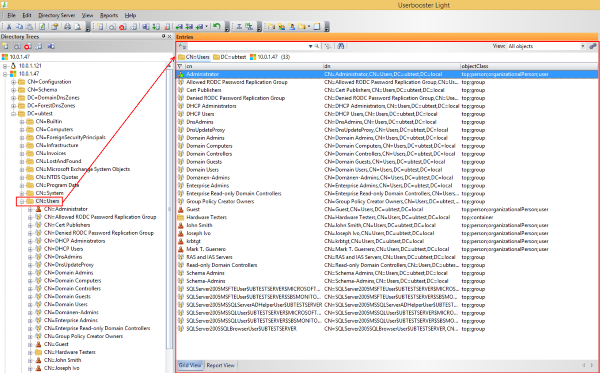Select DC=ForestDnsZones in the directory tree
600x373 pixels.
[51, 106]
